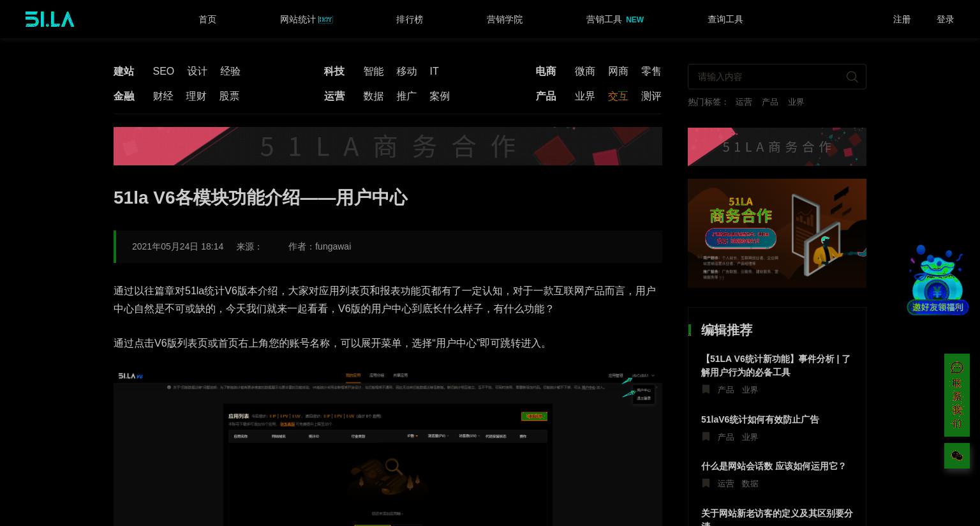Screen dimensions: 980x526
Task: Select the 移动 subcategory
Action: pyautogui.click(x=406, y=71)
